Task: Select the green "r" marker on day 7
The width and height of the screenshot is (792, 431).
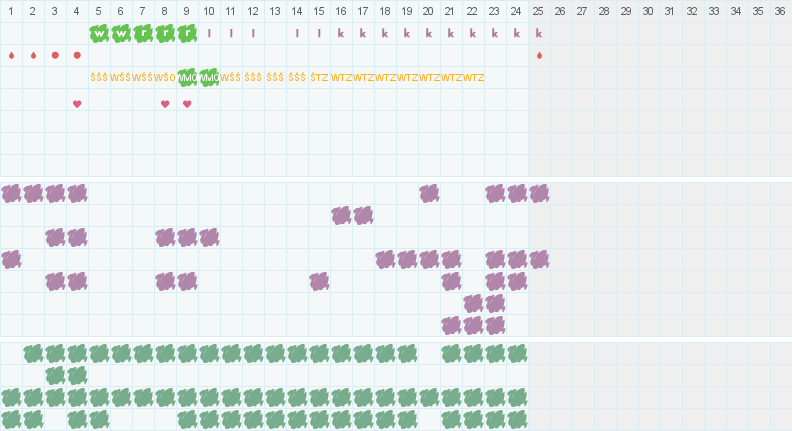Action: [143, 33]
